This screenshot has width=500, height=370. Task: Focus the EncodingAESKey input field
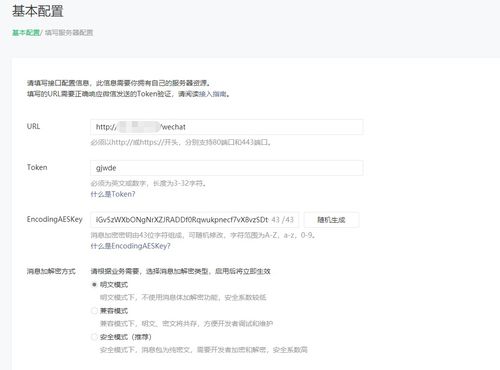195,220
